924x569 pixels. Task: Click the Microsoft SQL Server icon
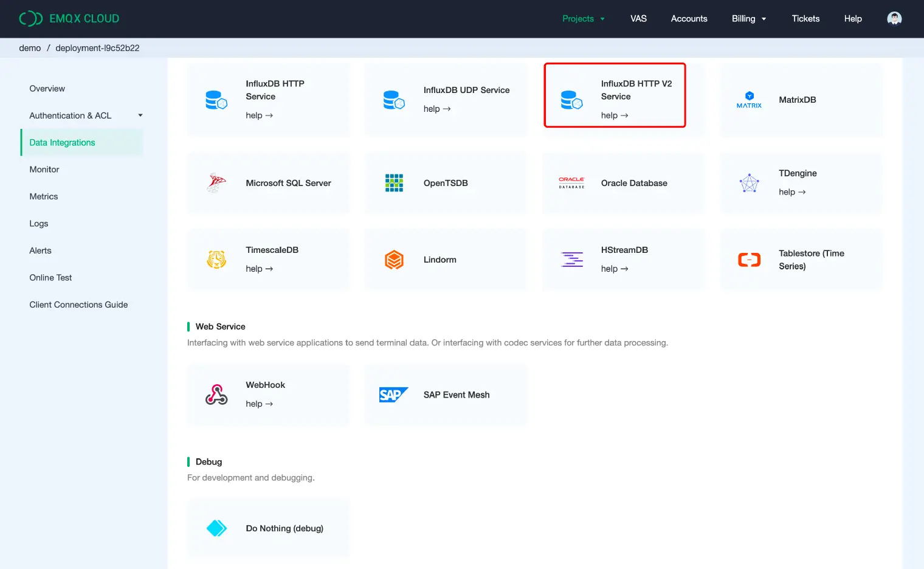(216, 183)
